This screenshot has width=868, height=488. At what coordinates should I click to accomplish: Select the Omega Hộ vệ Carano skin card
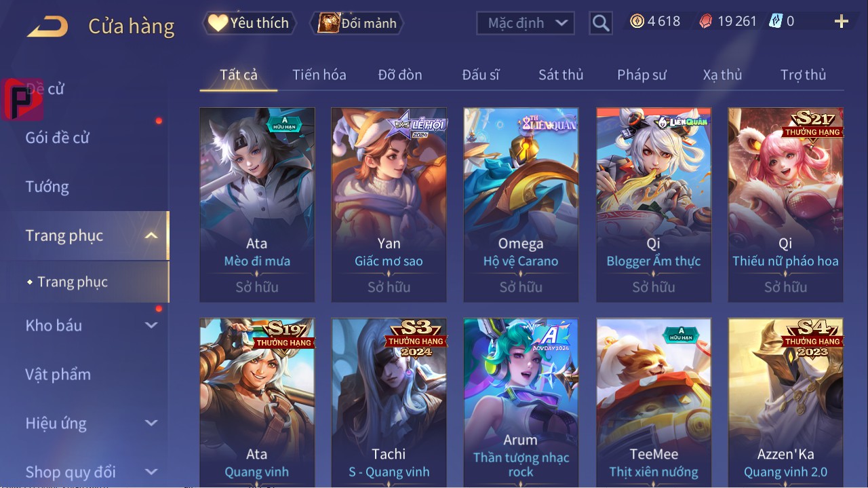click(x=521, y=204)
